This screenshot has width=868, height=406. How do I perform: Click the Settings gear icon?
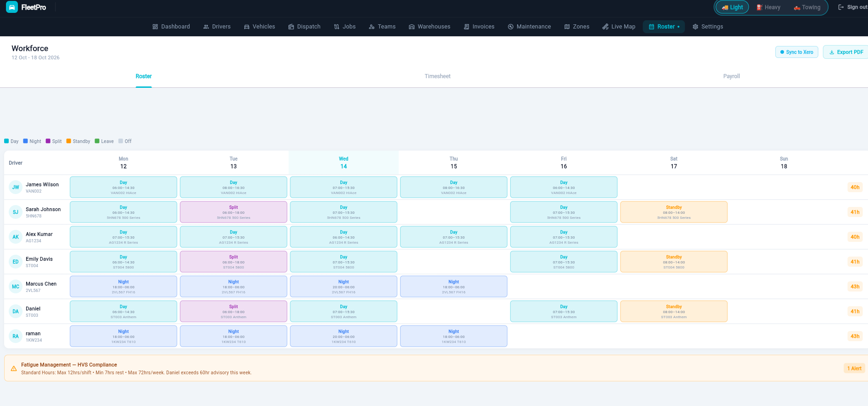695,27
